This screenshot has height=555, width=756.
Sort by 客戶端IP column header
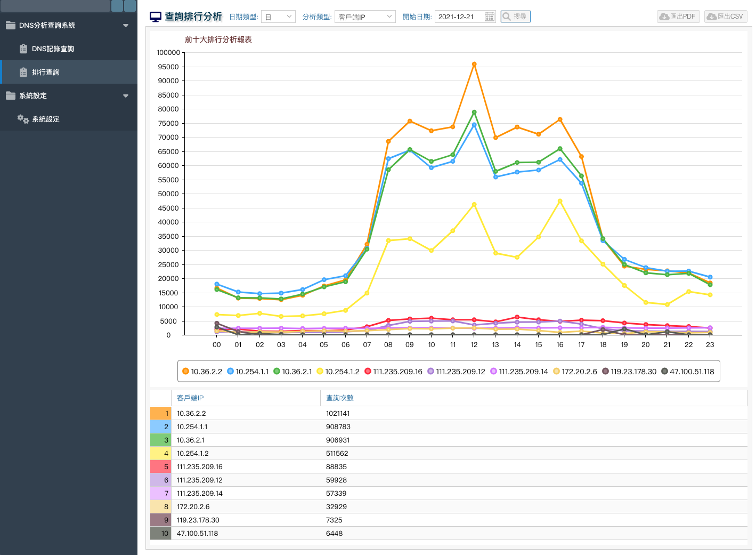point(246,398)
